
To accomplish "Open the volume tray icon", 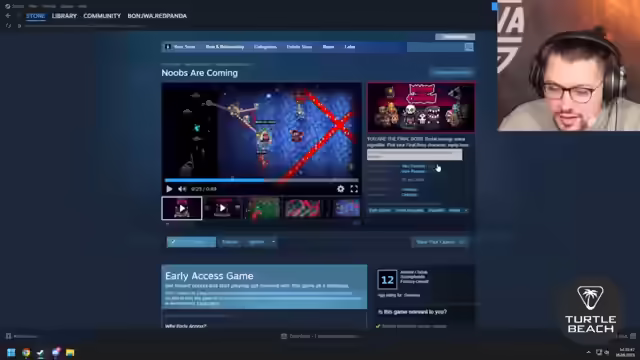I will tap(607, 352).
